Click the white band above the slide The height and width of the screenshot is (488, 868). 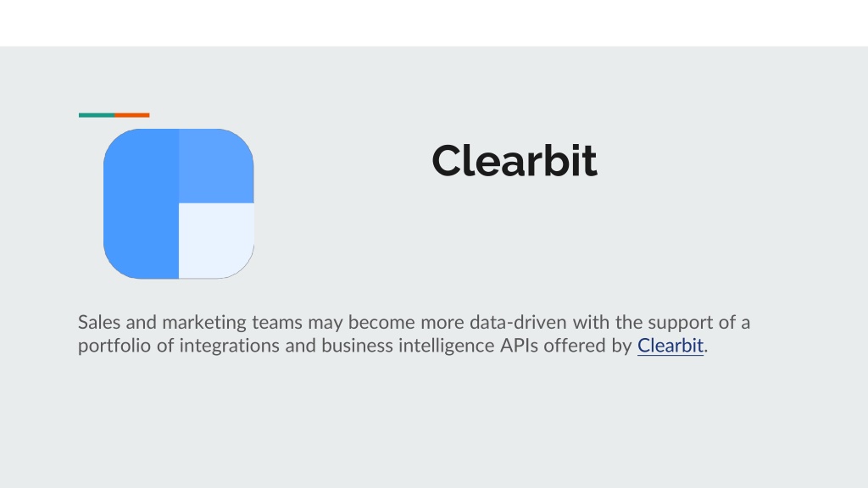point(434,23)
